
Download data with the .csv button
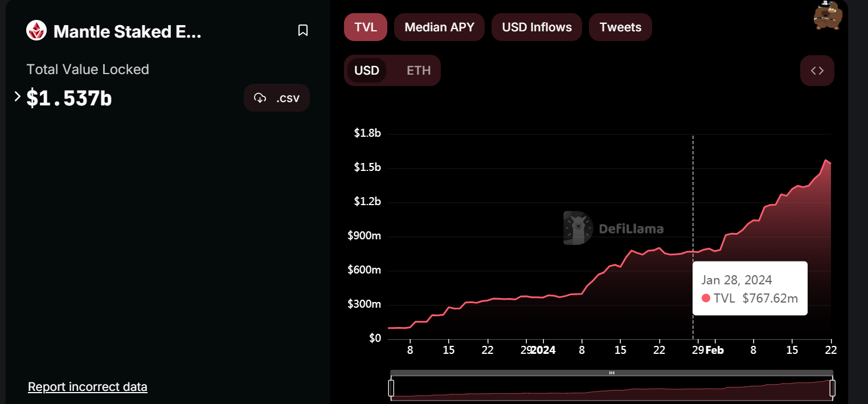coord(277,98)
